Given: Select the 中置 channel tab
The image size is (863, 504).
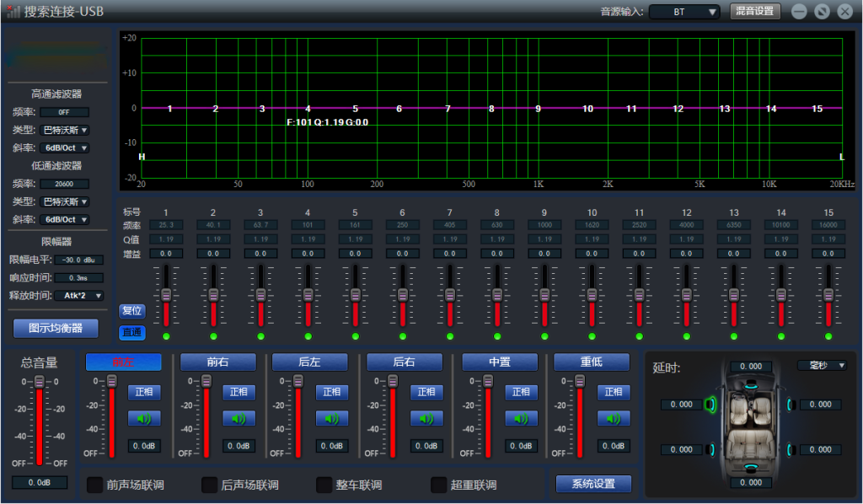Looking at the screenshot, I should coord(500,362).
